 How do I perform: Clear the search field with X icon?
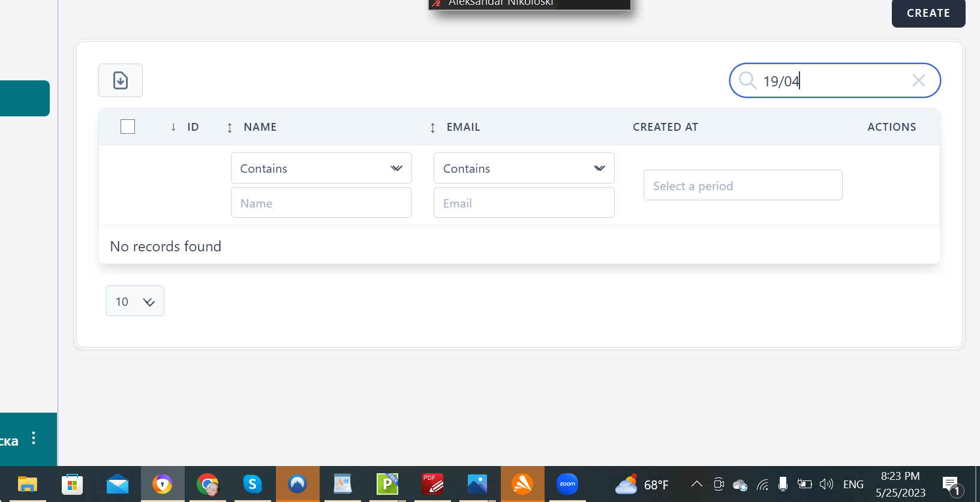[918, 80]
